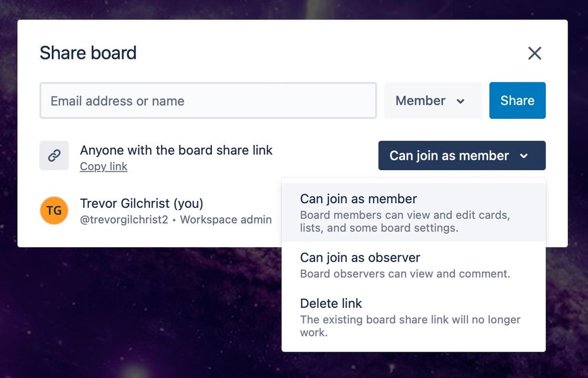Close the Share board dialog
Image resolution: width=588 pixels, height=378 pixels.
pyautogui.click(x=534, y=53)
